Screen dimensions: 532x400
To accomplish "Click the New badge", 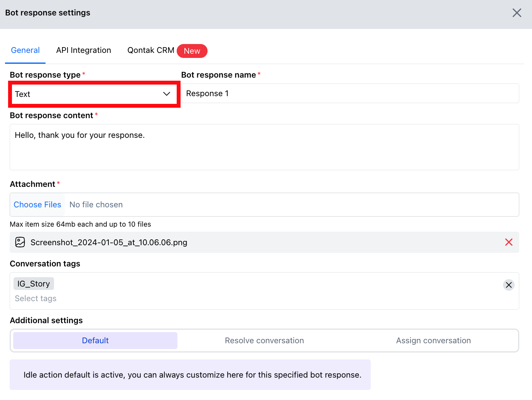I will [192, 51].
